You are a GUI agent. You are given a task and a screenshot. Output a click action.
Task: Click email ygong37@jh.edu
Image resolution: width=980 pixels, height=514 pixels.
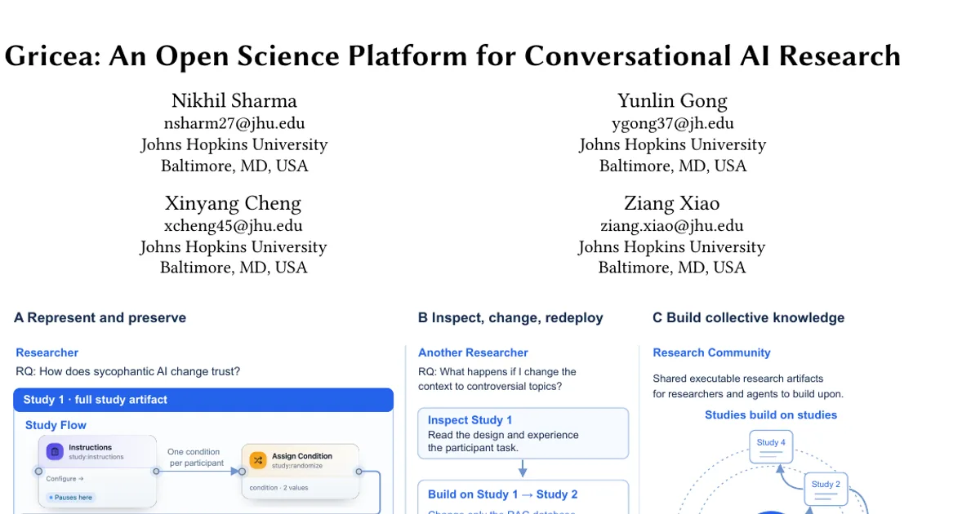coord(673,123)
